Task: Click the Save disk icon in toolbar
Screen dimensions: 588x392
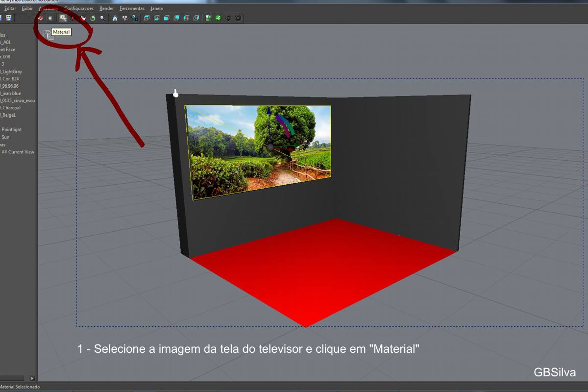Action: click(x=8, y=18)
